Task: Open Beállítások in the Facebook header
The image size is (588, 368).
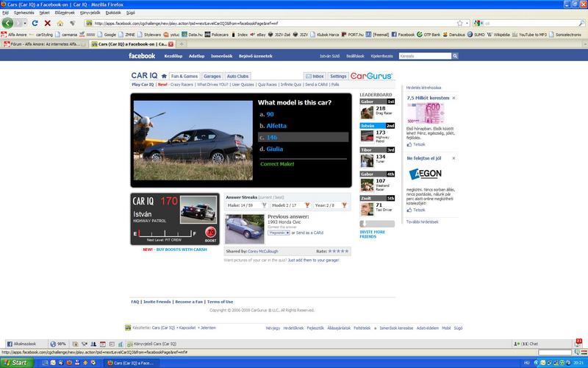Action: coord(355,56)
